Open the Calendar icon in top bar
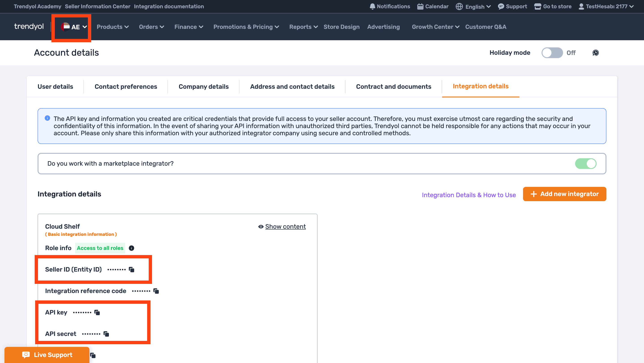644x363 pixels. coord(420,6)
